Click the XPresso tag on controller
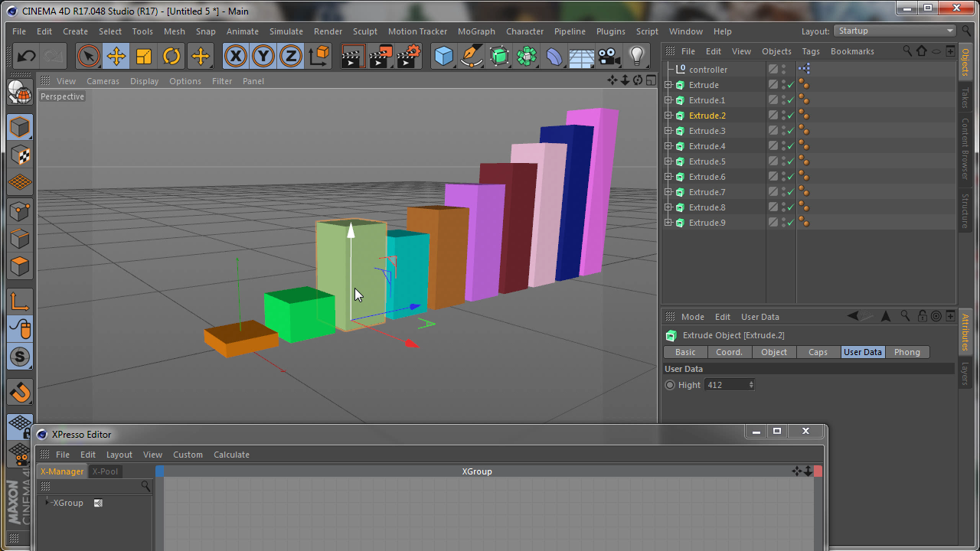The height and width of the screenshot is (551, 980). (804, 69)
